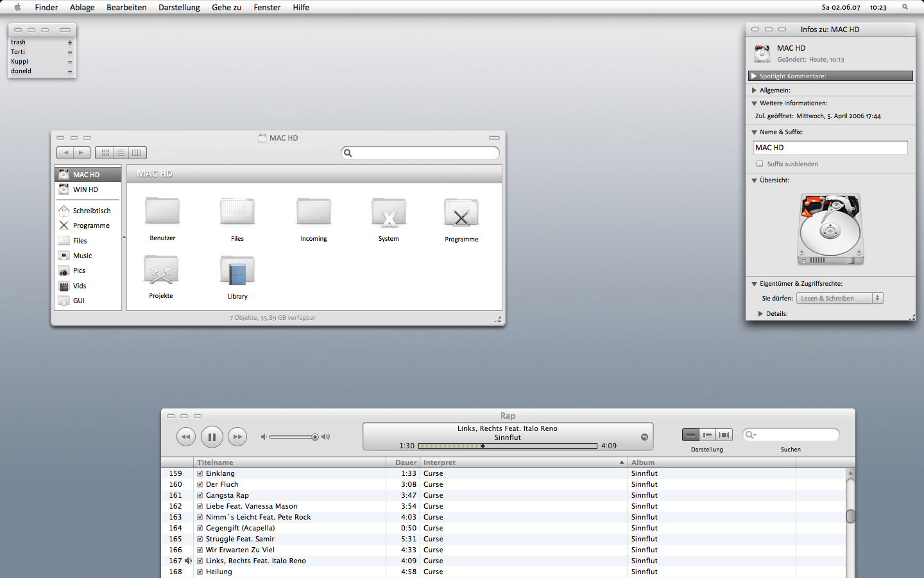Open the Projekte folder icon
The width and height of the screenshot is (924, 578).
tap(161, 270)
